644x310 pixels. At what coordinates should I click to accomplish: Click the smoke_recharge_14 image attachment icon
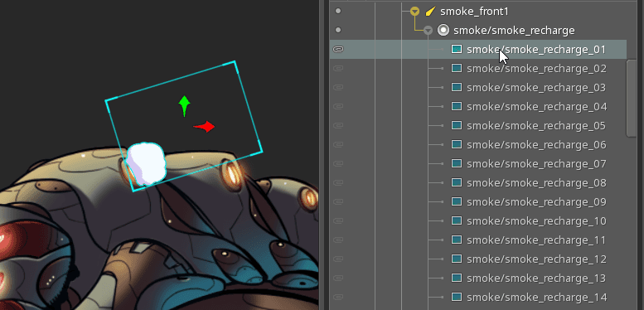coord(457,297)
